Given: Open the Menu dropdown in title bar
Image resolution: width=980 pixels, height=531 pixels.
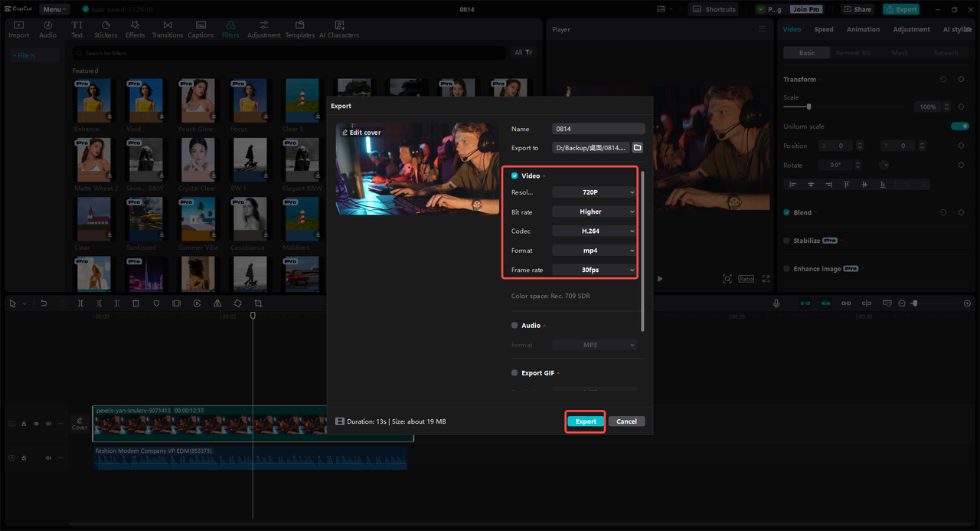Looking at the screenshot, I should click(x=55, y=9).
